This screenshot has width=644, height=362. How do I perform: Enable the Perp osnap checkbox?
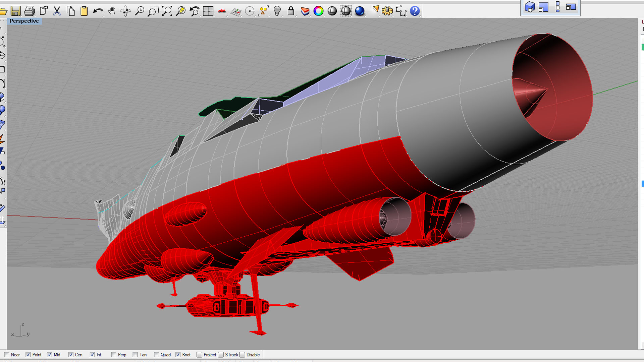(x=114, y=355)
